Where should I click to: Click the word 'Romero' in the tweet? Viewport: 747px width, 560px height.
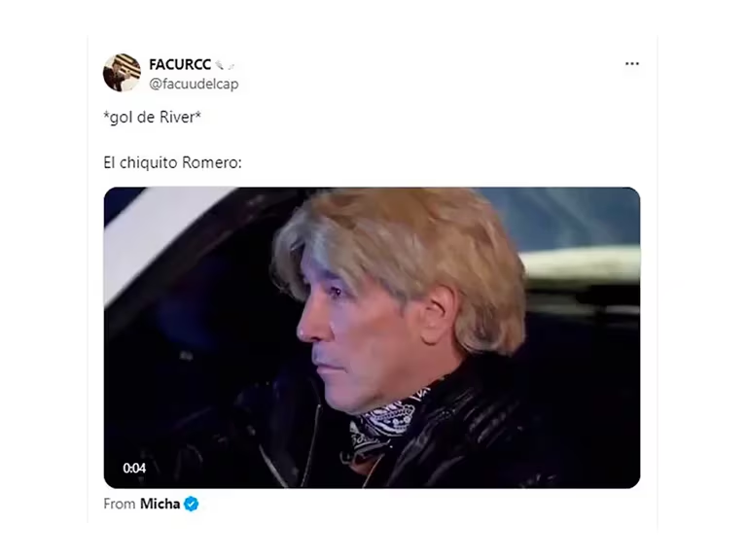[x=210, y=162]
